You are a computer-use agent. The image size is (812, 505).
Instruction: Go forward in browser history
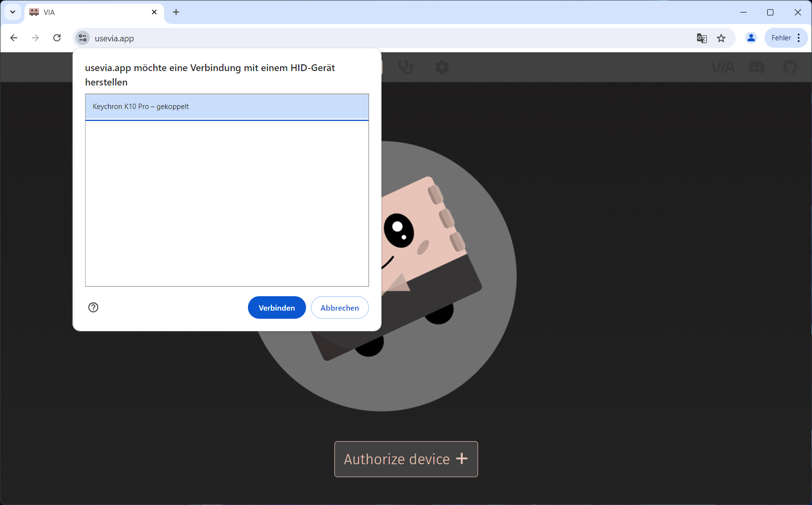click(x=35, y=38)
